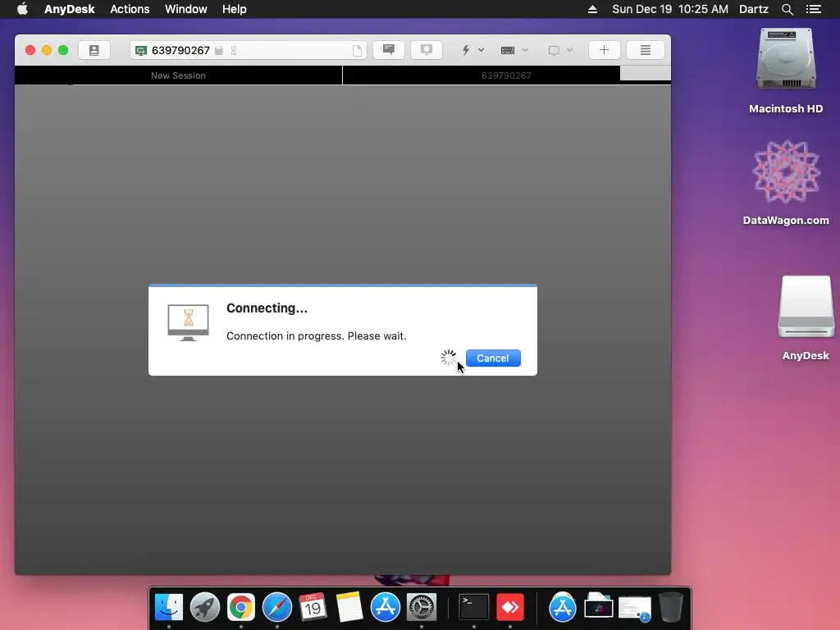Open the Actions menu
This screenshot has width=840, height=630.
130,9
